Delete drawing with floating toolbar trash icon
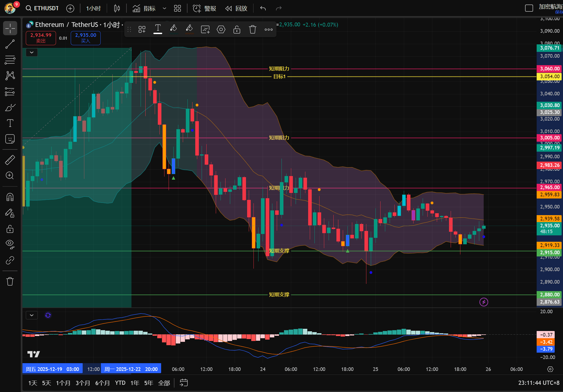 tap(252, 29)
